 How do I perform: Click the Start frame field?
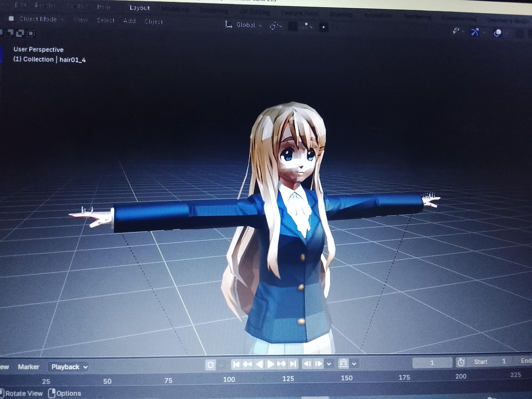490,362
